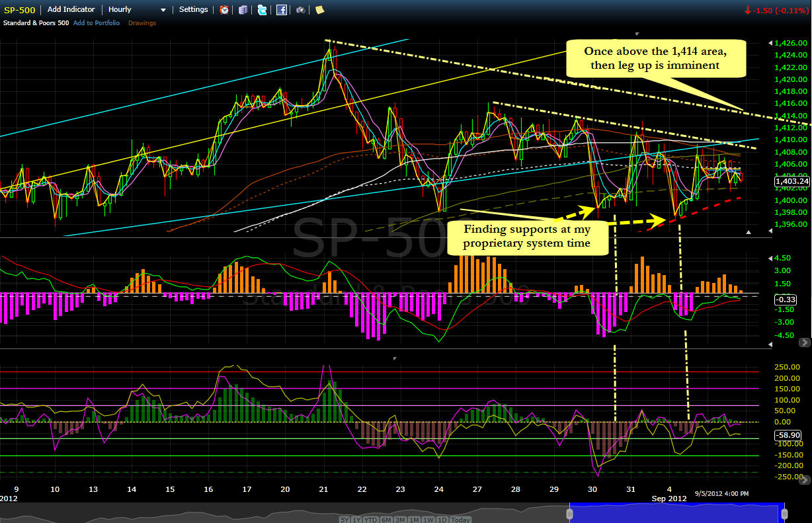Select the 1W range button

[428, 520]
